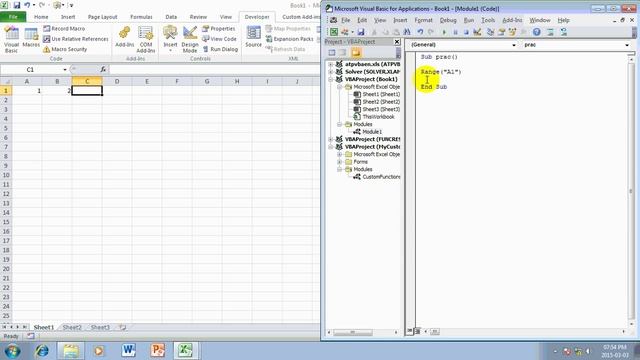Viewport: 640px width, 360px height.
Task: Click the VBA Design Mode icon
Action: [477, 32]
